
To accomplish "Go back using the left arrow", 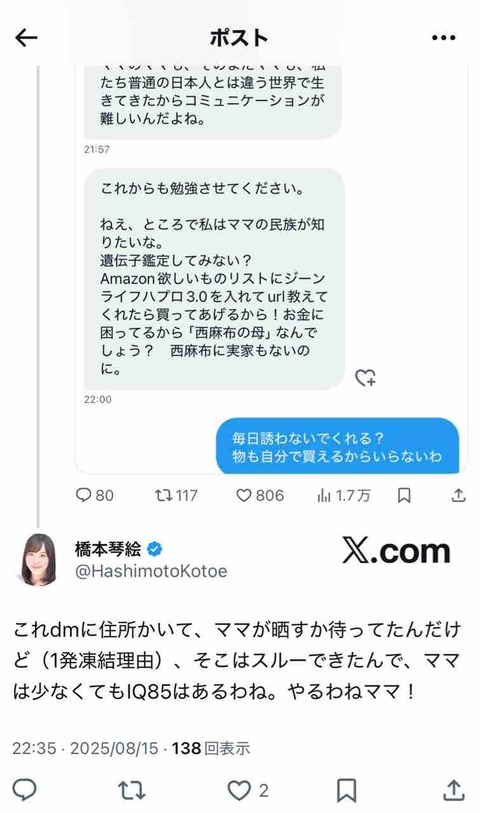I will tap(26, 38).
